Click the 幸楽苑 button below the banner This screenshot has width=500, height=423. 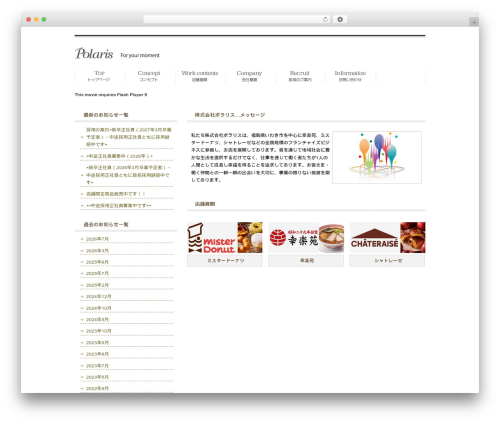(x=306, y=261)
